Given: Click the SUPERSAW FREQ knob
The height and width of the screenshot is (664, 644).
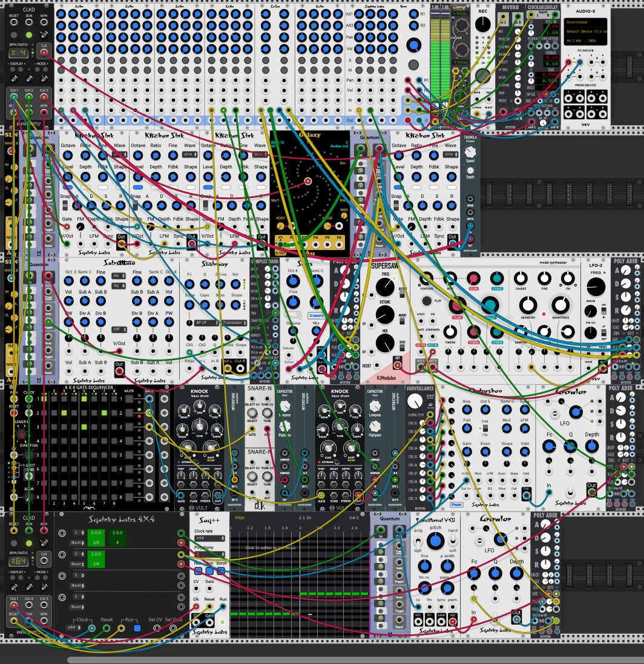Looking at the screenshot, I should point(385,287).
